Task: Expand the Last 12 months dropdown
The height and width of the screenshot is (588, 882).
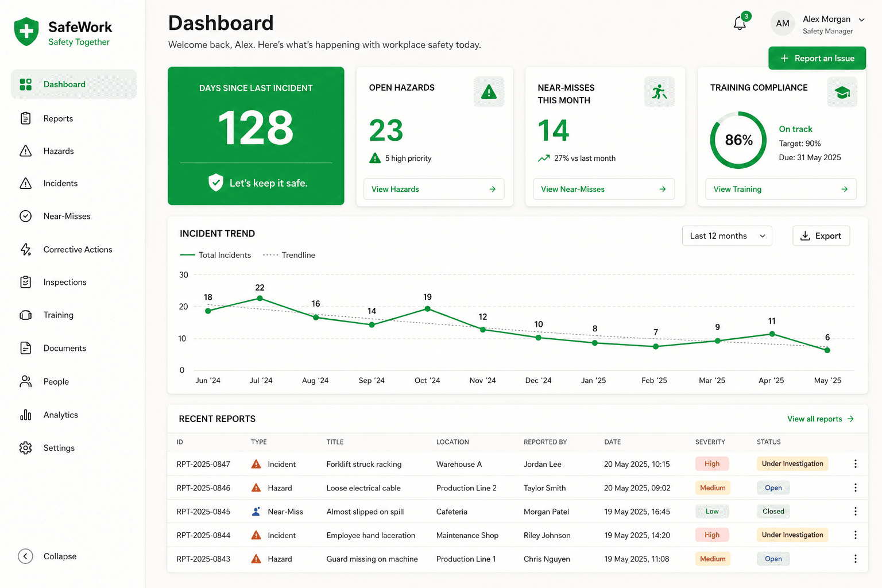Action: click(x=727, y=236)
